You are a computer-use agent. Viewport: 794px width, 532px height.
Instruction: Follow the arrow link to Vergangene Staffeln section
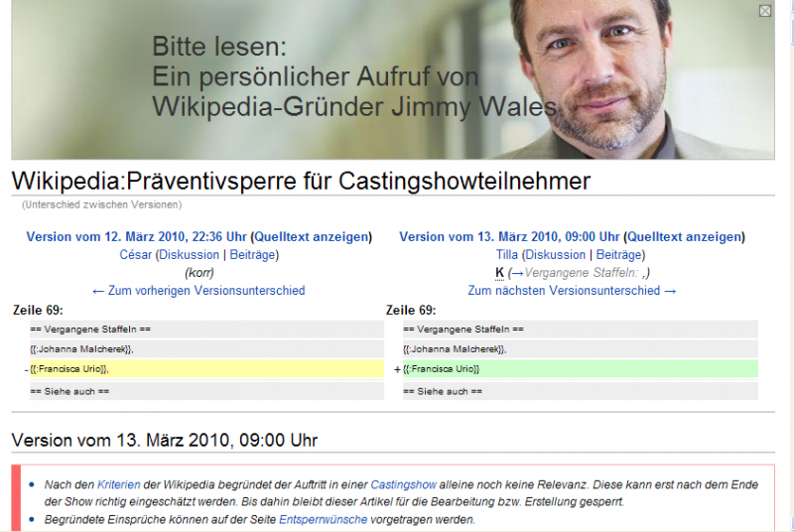point(517,273)
